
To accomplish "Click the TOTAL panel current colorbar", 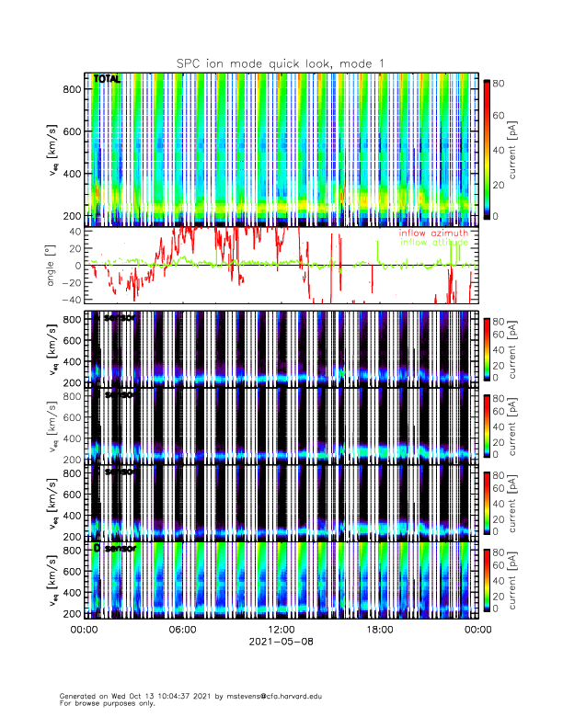I will 487,148.
